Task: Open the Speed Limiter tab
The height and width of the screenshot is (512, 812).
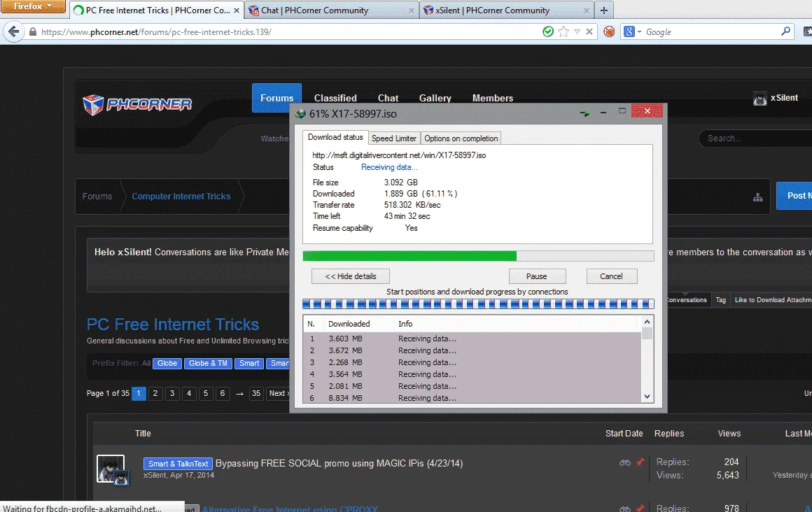Action: [393, 138]
